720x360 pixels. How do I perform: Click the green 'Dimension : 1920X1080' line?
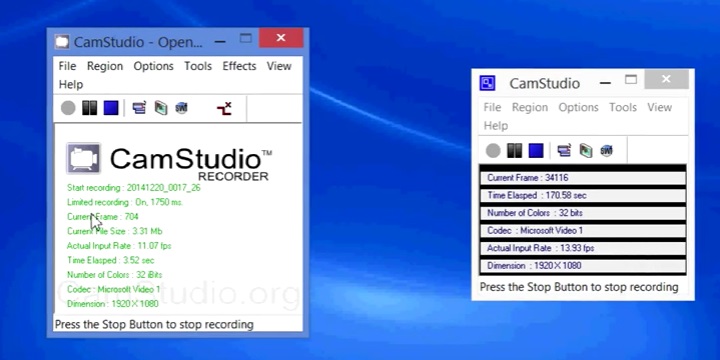pyautogui.click(x=112, y=304)
